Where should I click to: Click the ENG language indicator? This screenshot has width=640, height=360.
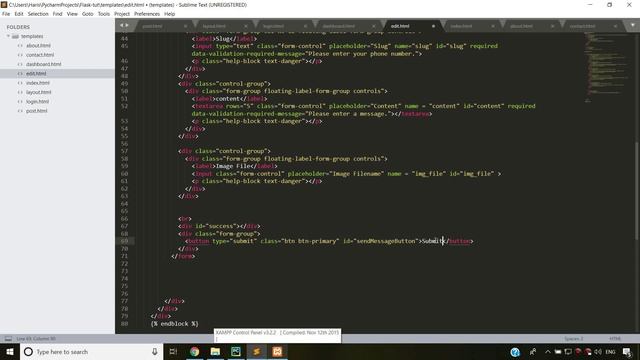pos(610,351)
